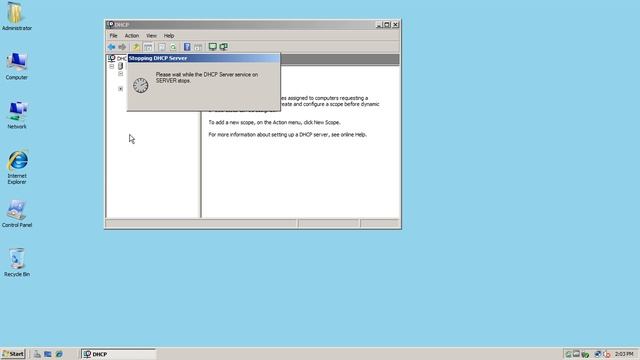The width and height of the screenshot is (640, 360).
Task: Click the single green monitor toolbar icon
Action: pos(213,47)
